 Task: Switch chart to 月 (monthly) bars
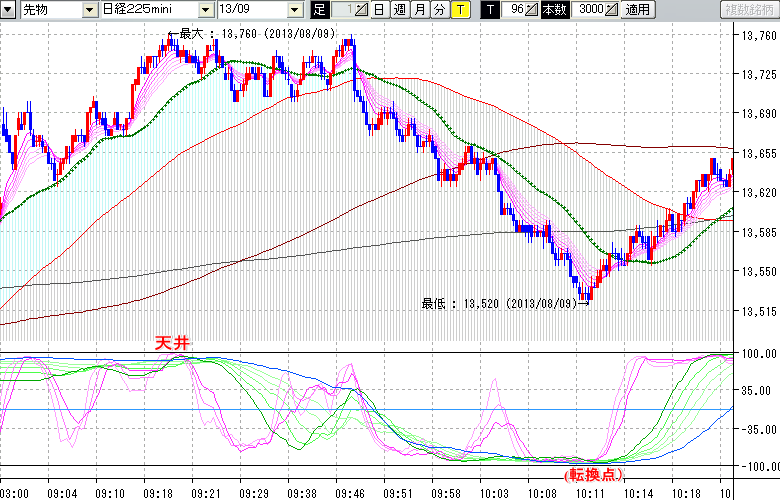click(419, 10)
